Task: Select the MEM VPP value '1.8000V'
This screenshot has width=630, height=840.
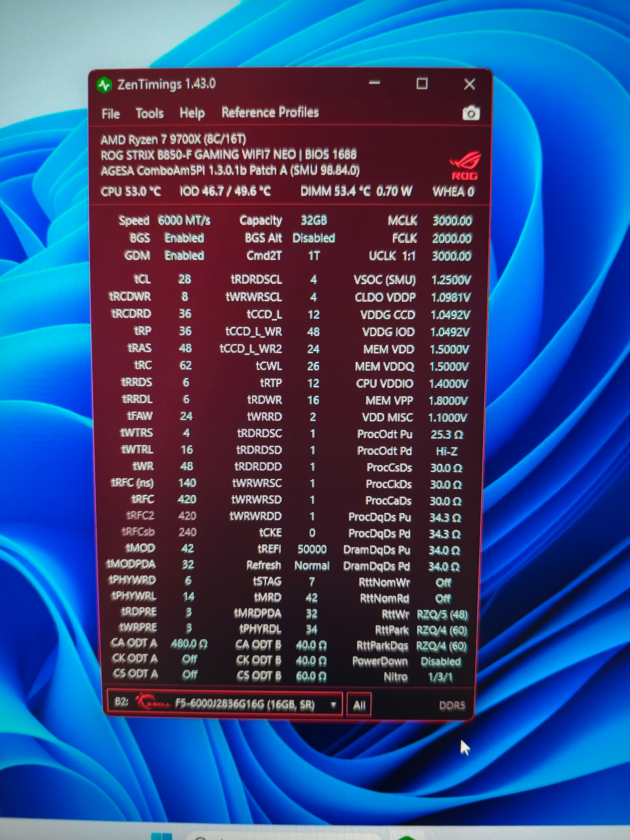Action: coord(448,401)
